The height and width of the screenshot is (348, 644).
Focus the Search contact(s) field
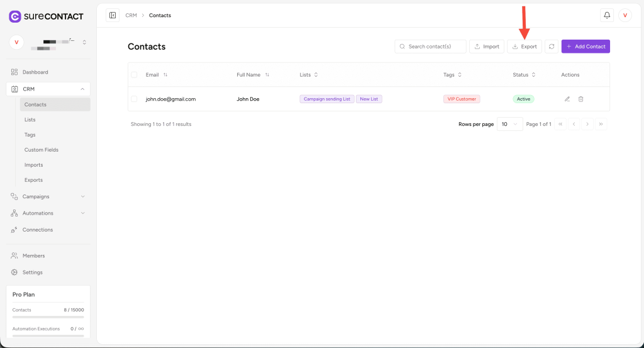(x=435, y=47)
